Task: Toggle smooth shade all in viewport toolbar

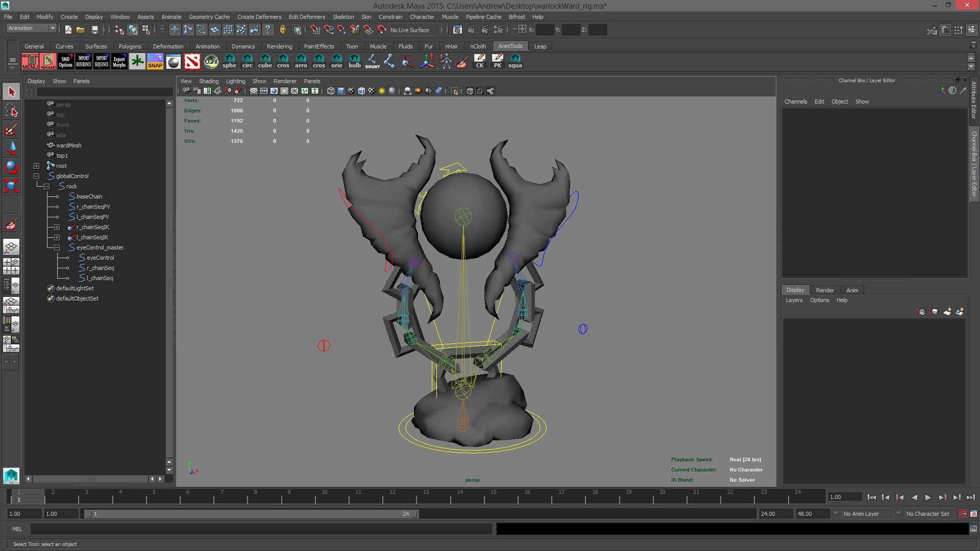Action: click(341, 91)
